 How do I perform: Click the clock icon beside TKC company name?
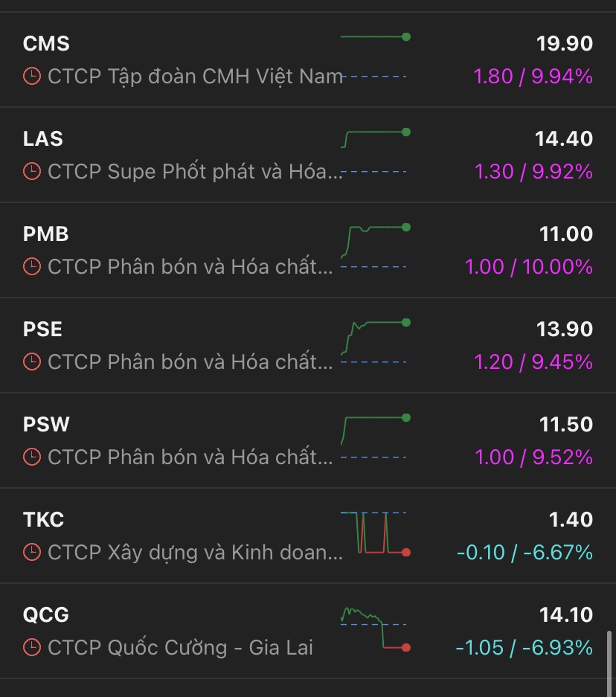coord(32,552)
